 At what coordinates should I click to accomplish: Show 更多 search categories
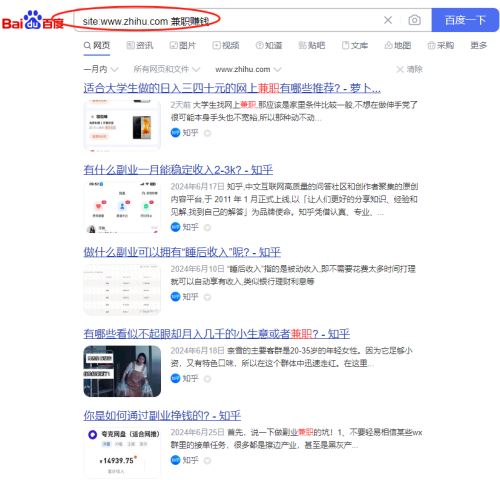click(x=479, y=45)
